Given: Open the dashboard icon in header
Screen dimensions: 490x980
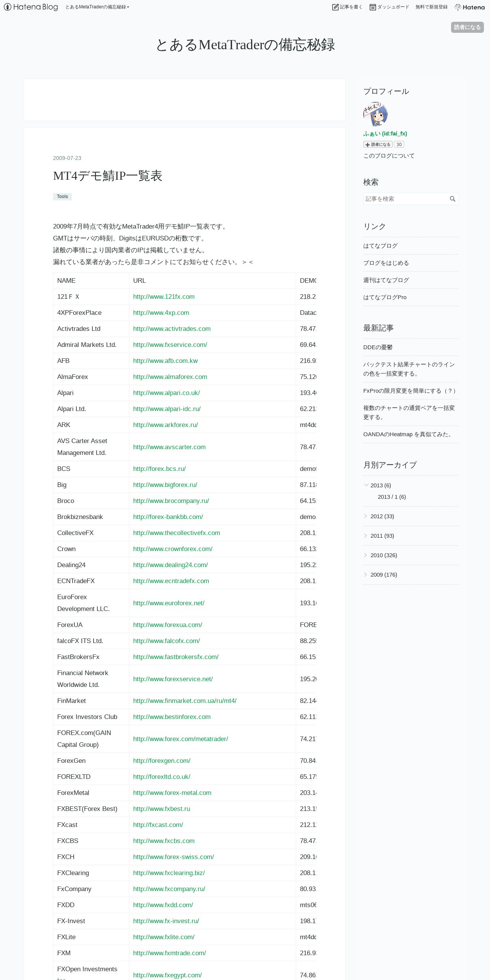Looking at the screenshot, I should coord(373,7).
